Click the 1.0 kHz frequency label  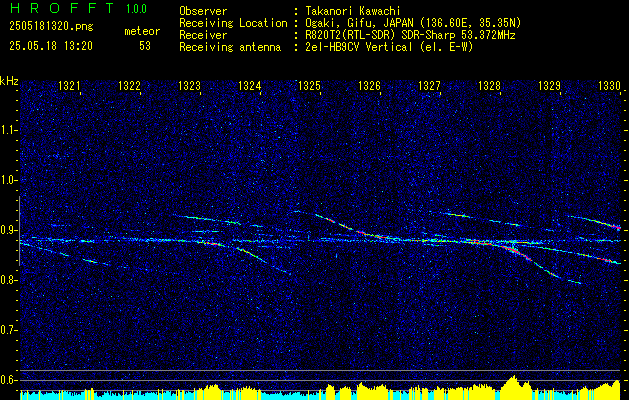tap(7, 181)
